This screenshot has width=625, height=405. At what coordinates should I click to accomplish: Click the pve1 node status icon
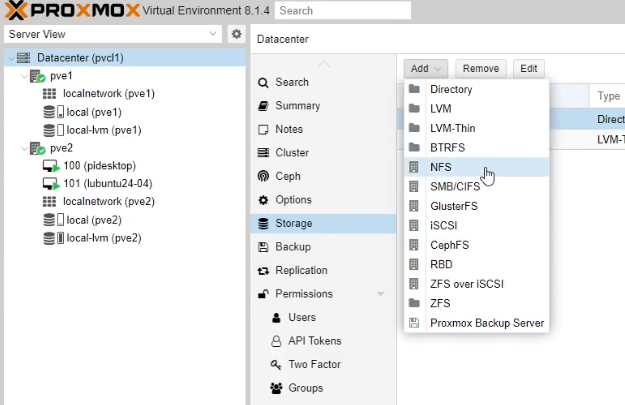pos(38,76)
